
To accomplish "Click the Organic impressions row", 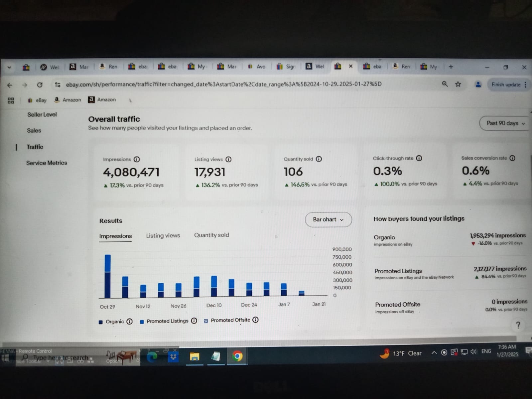I will tap(450, 240).
